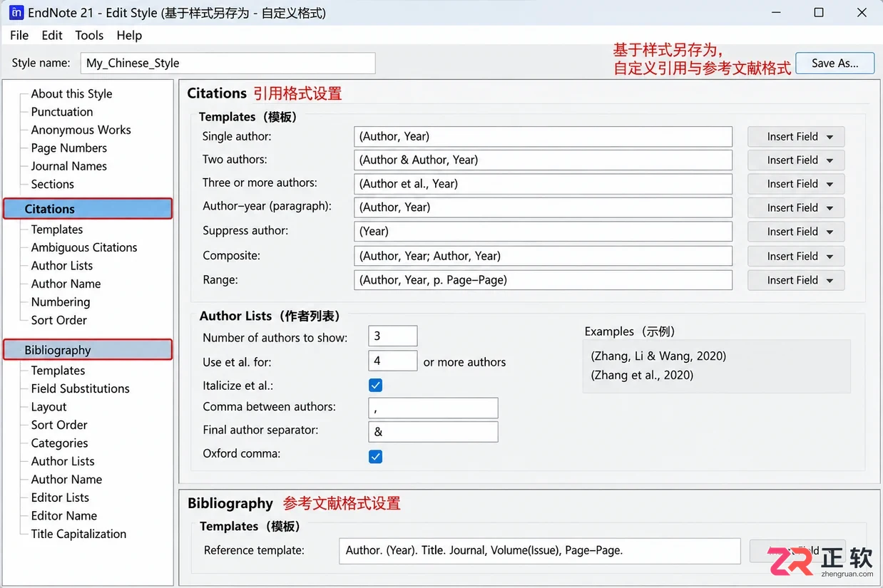The height and width of the screenshot is (588, 883).
Task: Click the Range template field
Action: click(x=543, y=280)
